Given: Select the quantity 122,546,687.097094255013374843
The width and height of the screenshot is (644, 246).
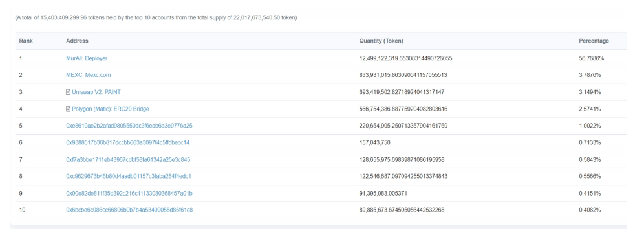Looking at the screenshot, I should tap(403, 177).
